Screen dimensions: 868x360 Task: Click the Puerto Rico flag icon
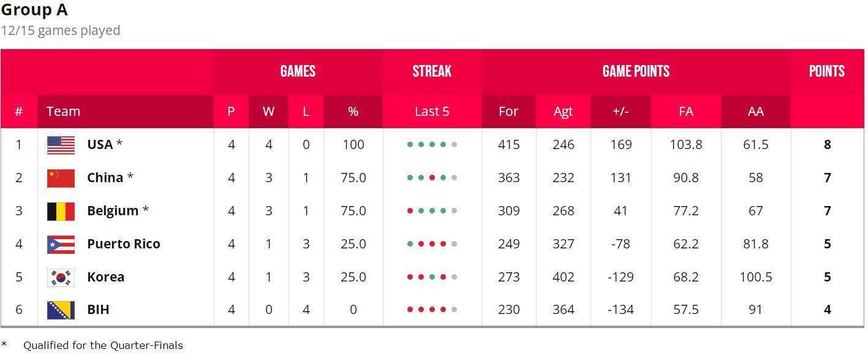[61, 244]
